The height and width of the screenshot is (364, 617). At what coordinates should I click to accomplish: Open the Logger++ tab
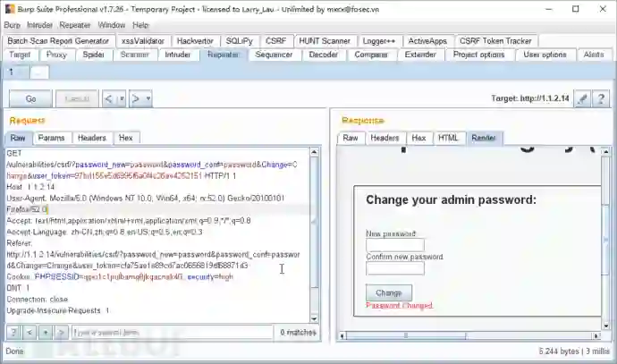coord(379,41)
